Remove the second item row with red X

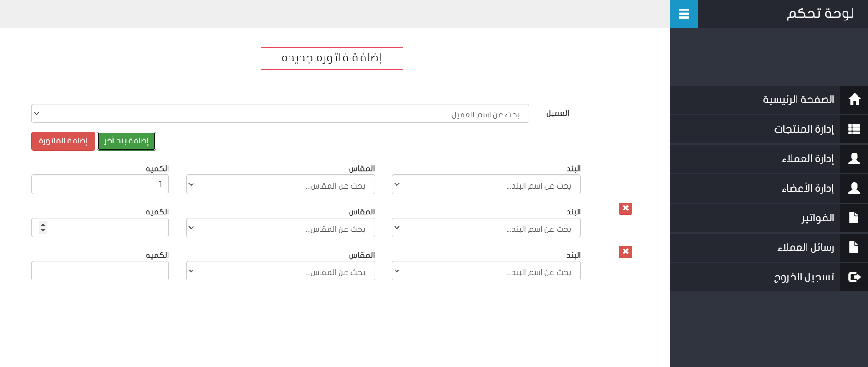pos(625,209)
